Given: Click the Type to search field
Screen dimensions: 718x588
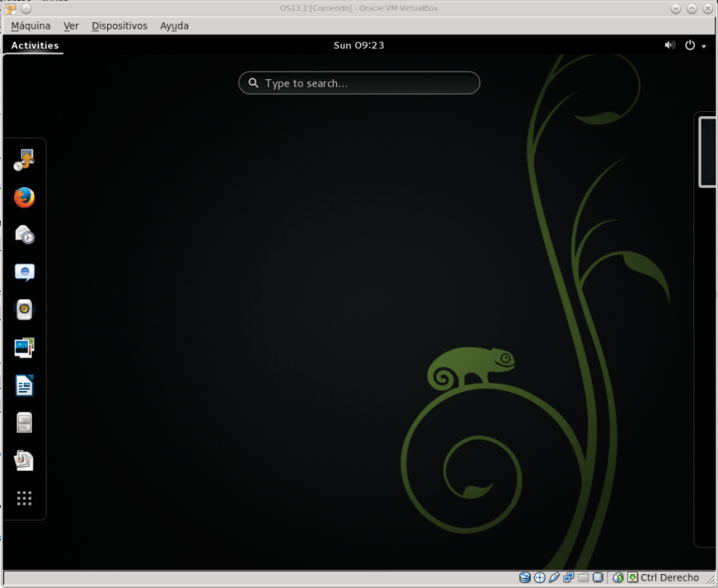Looking at the screenshot, I should [359, 83].
